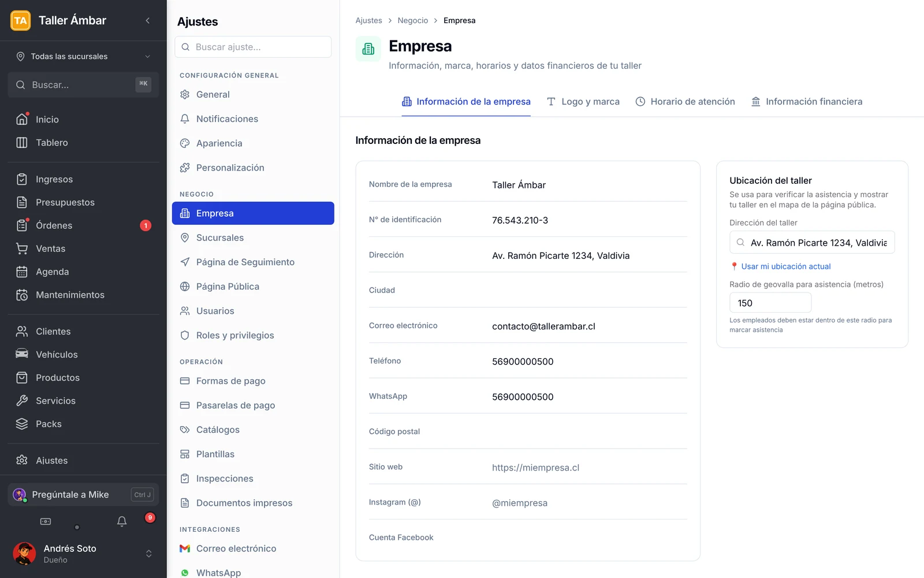Click the identification number 76.543.210-3
Screen dimensions: 924x578
point(520,220)
